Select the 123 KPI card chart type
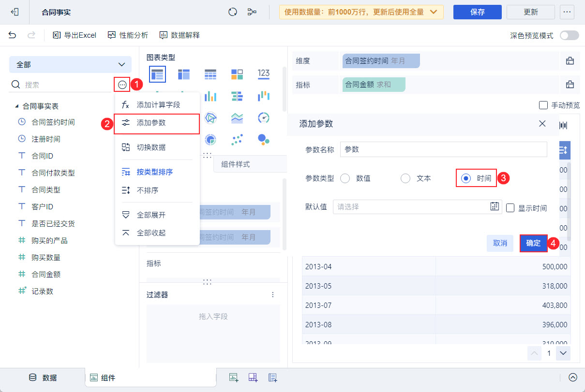Screen dimensions: 585x392 (264, 73)
